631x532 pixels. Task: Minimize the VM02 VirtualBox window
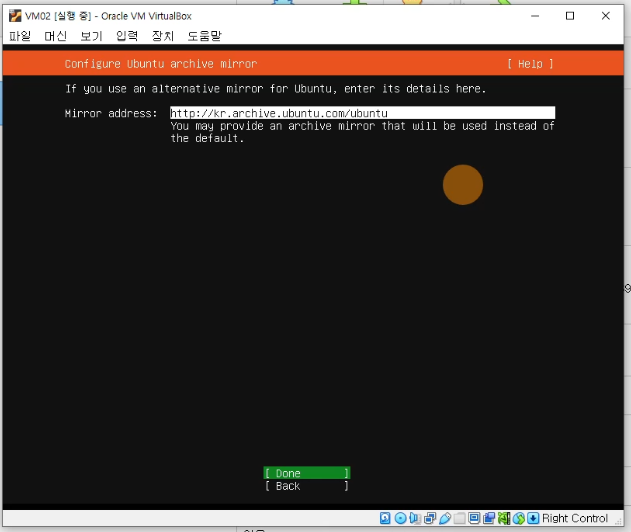point(535,16)
